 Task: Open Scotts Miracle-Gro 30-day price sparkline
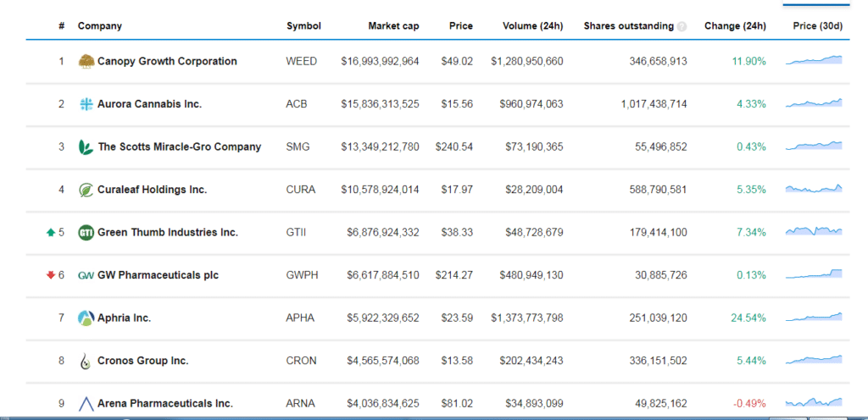pyautogui.click(x=814, y=146)
